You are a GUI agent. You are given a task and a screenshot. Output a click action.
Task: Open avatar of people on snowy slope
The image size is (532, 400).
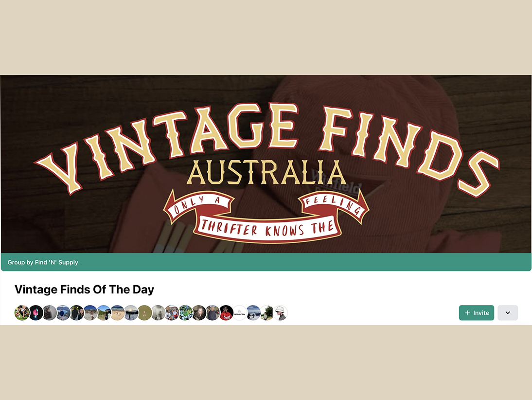(x=253, y=313)
